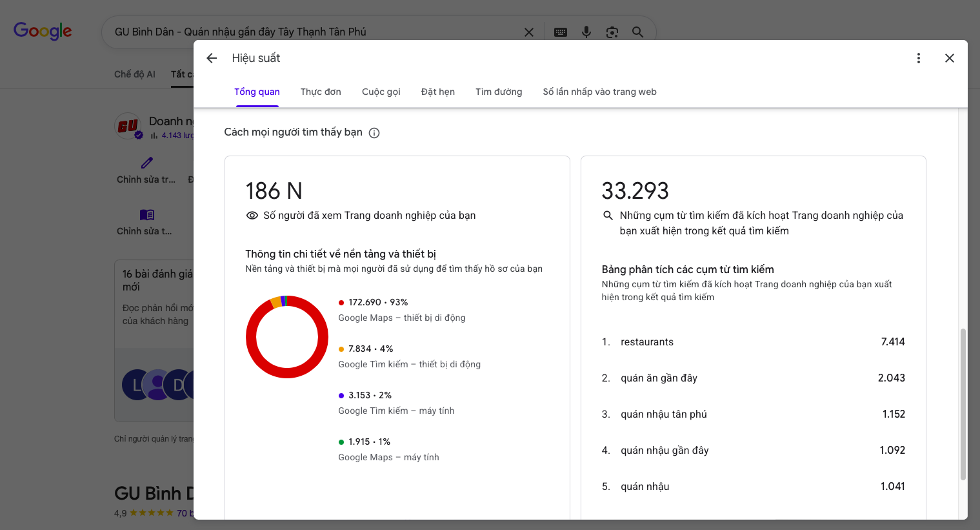
Task: Switch to the Thực đơn tab
Action: pyautogui.click(x=321, y=92)
